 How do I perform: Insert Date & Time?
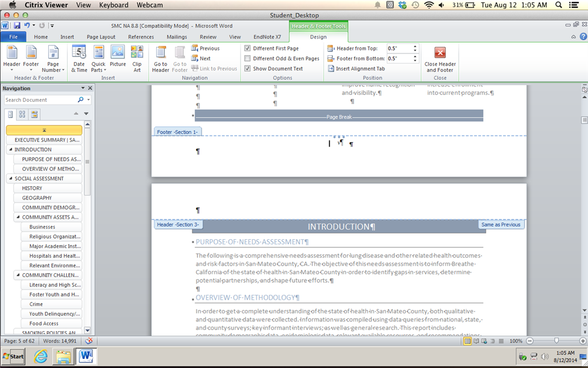[x=79, y=59]
